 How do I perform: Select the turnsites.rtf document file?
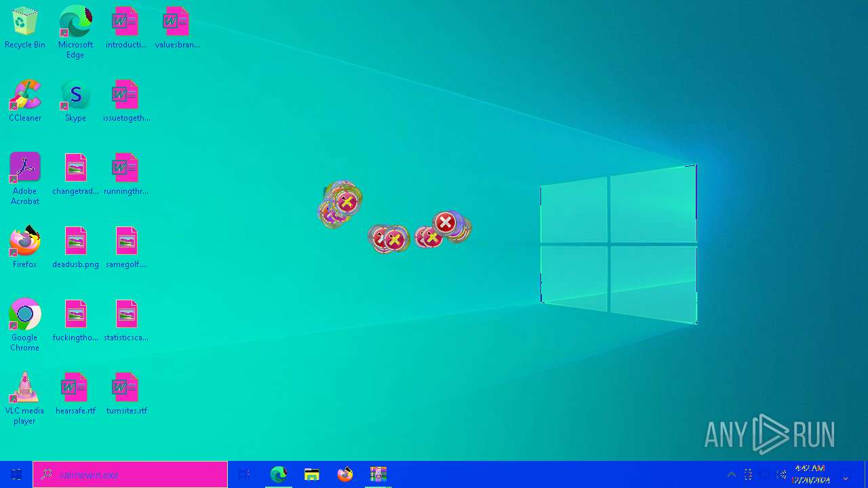click(126, 394)
